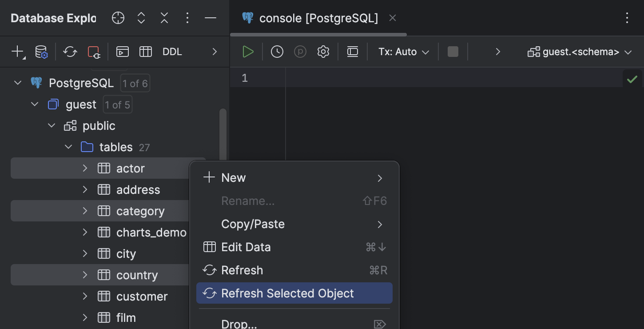Open Data Source Properties via the database-gear icon
Viewport: 644px width, 329px height.
coord(41,52)
